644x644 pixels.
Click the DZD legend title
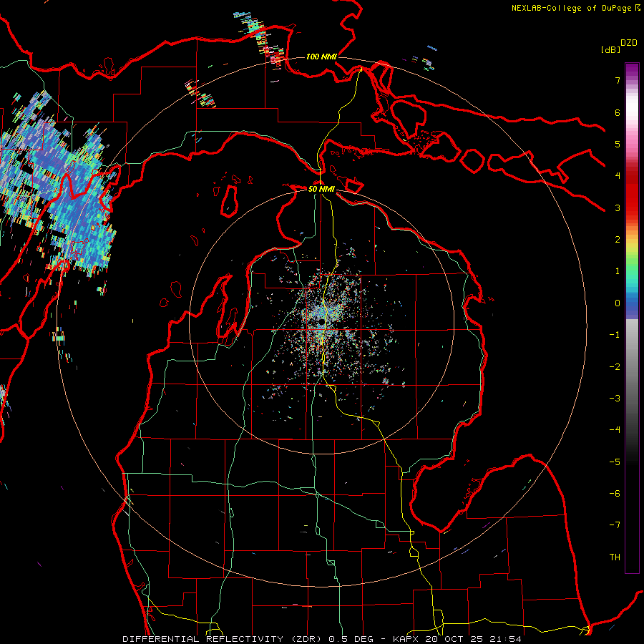pos(629,43)
